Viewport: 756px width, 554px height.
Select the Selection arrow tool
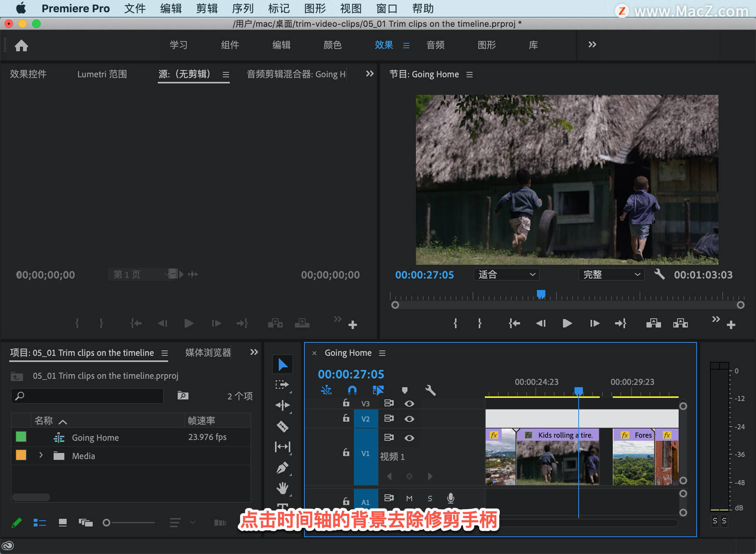coord(282,364)
